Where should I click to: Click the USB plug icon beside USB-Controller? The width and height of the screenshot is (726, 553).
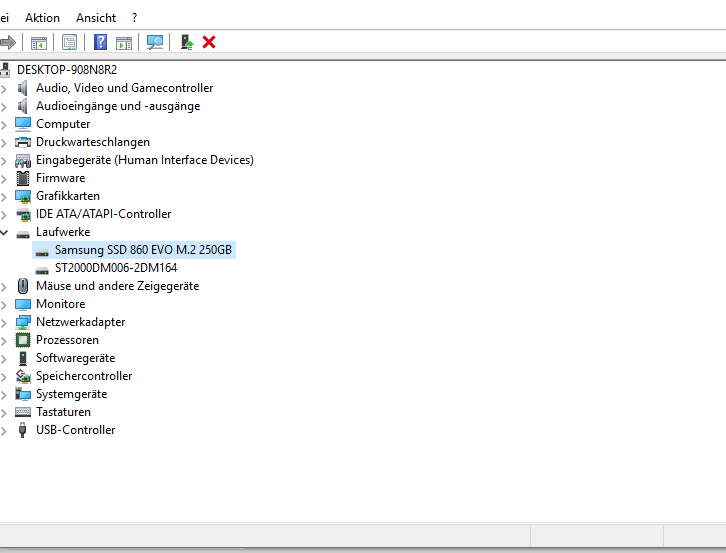(22, 430)
